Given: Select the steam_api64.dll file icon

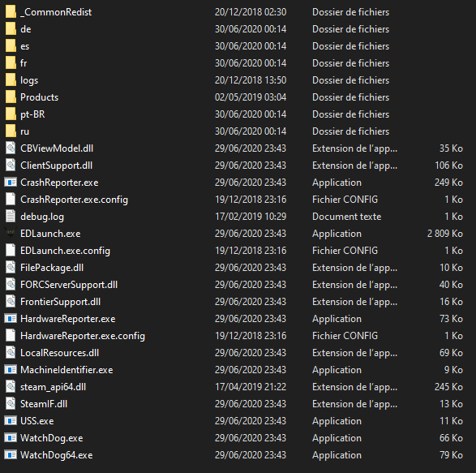Looking at the screenshot, I should (11, 387).
